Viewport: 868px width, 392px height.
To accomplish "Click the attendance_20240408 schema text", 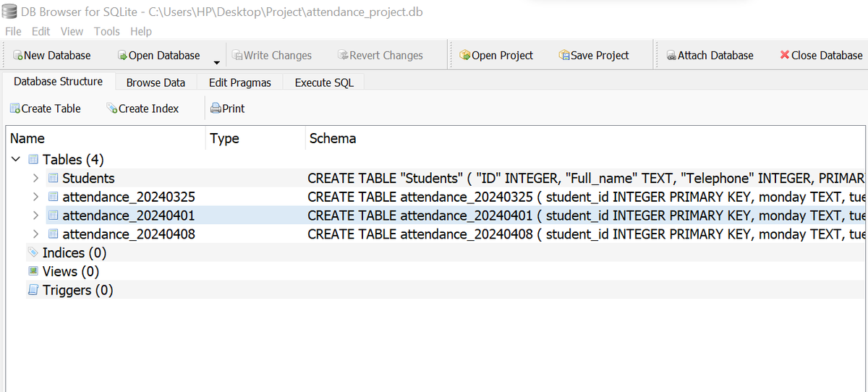I will coord(587,234).
